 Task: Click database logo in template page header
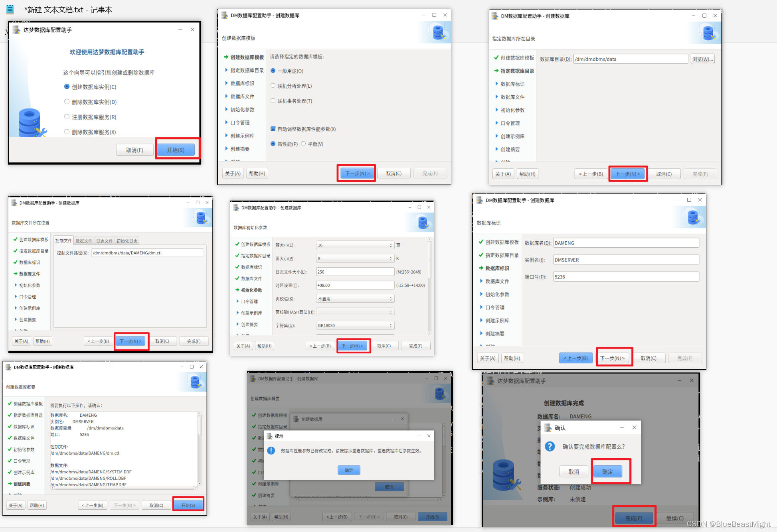coord(439,33)
